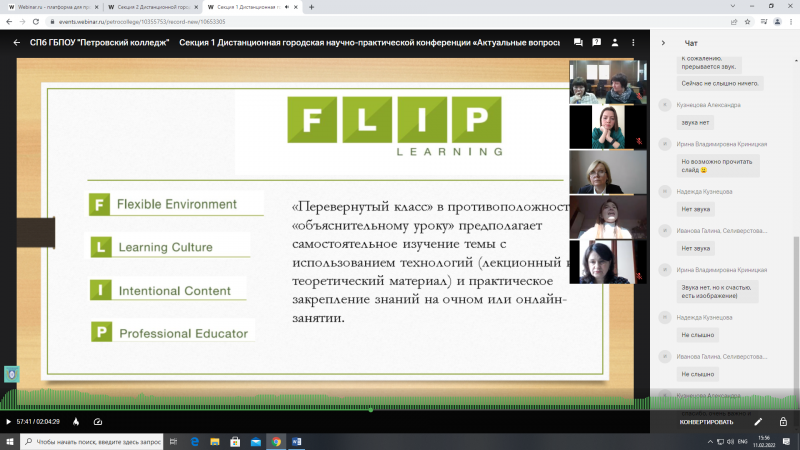Open File Explorer from the taskbar
Image resolution: width=800 pixels, height=450 pixels.
(x=215, y=442)
